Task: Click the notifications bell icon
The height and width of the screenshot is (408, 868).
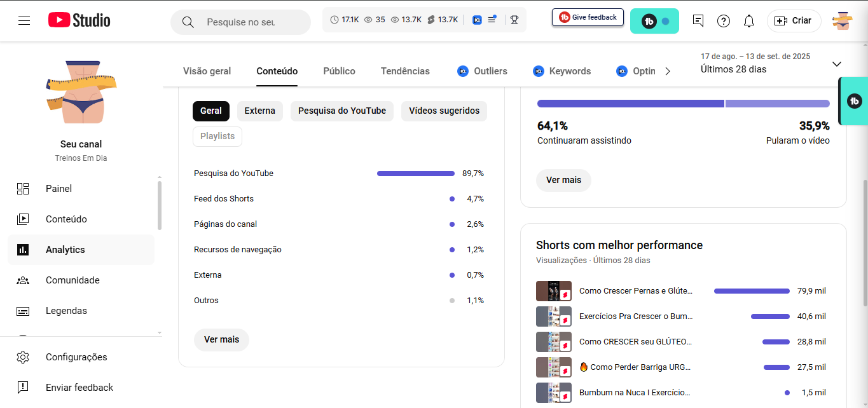Action: [x=749, y=21]
